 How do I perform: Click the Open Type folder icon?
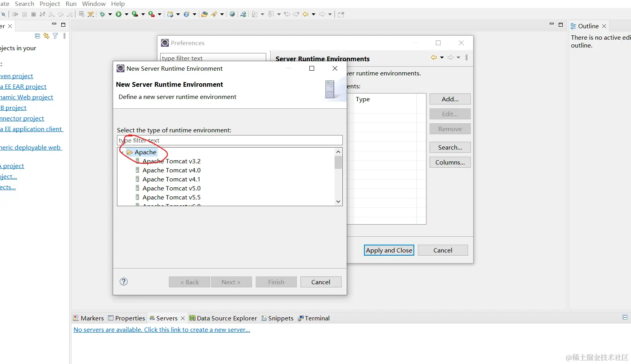tap(204, 14)
